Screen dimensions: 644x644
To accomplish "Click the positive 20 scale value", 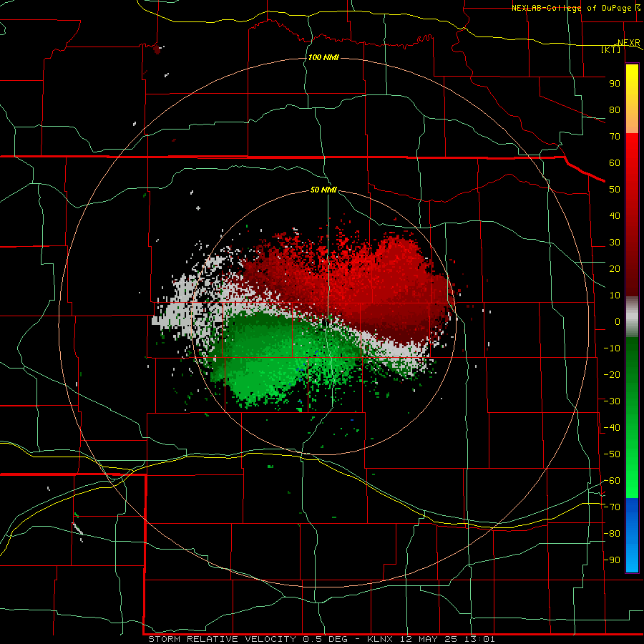I will [x=615, y=269].
